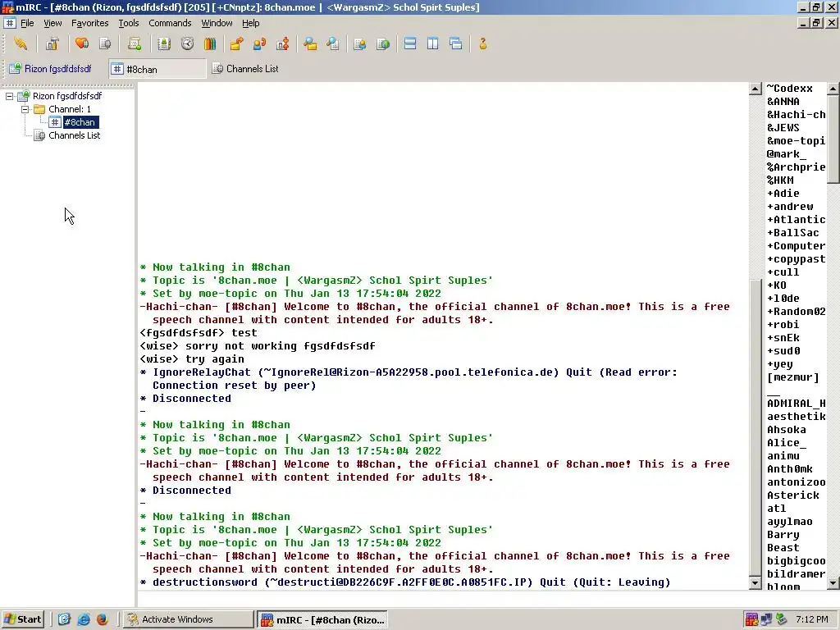Select Rizon fgsdfdsfsdf in the treebar
The height and width of the screenshot is (630, 840).
(67, 96)
